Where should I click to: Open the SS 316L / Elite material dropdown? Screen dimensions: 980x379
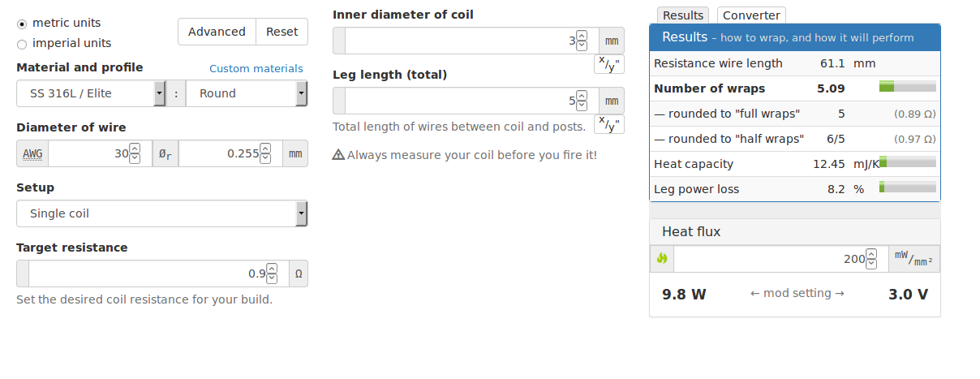(x=91, y=93)
